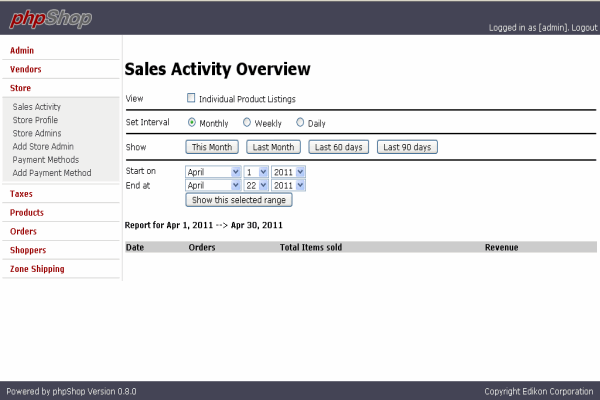Click the Sales Activity Overview heading
The width and height of the screenshot is (600, 400).
point(217,69)
